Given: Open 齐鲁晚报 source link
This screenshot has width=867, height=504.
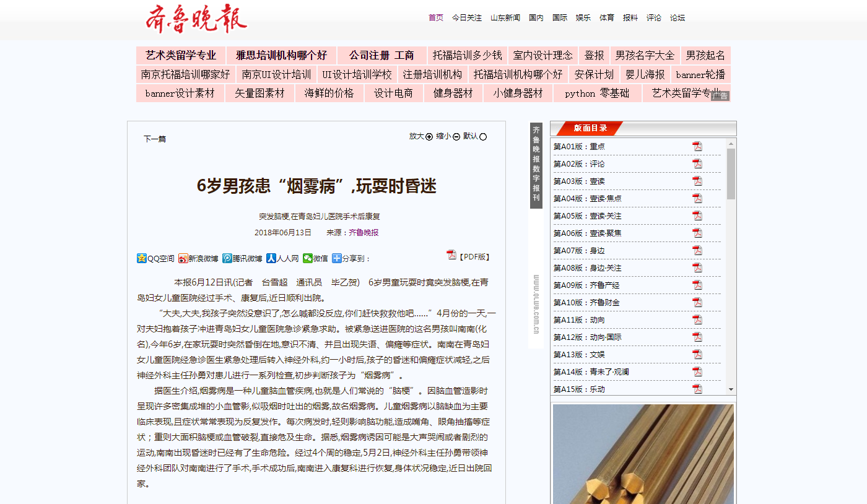Looking at the screenshot, I should click(364, 233).
